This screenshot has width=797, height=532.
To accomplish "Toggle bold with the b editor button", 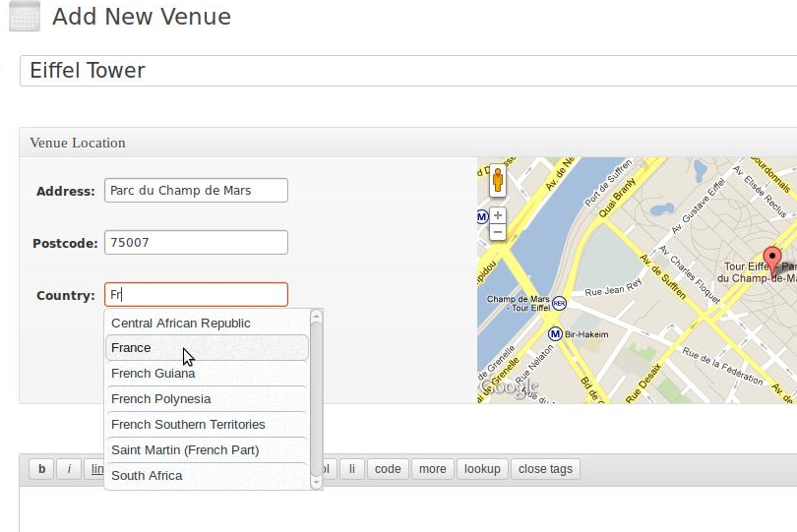I will coord(41,469).
